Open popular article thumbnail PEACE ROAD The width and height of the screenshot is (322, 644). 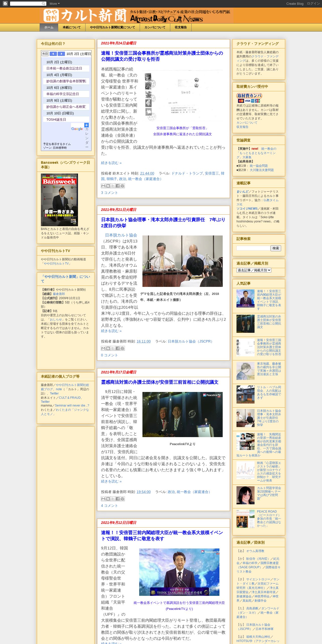tap(246, 519)
